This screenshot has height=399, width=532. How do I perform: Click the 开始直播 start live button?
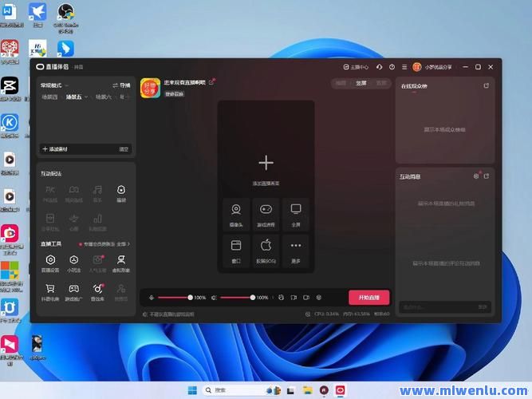(x=368, y=298)
